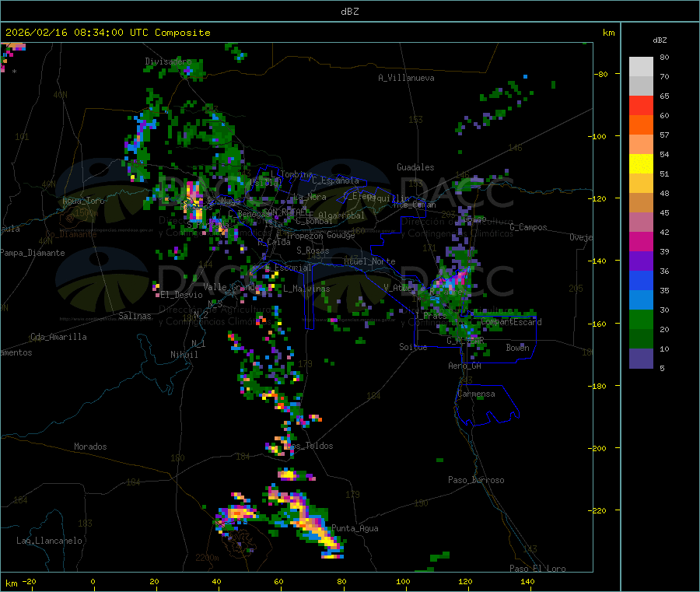
Task: Click the C_Española map label
Action: click(x=335, y=180)
